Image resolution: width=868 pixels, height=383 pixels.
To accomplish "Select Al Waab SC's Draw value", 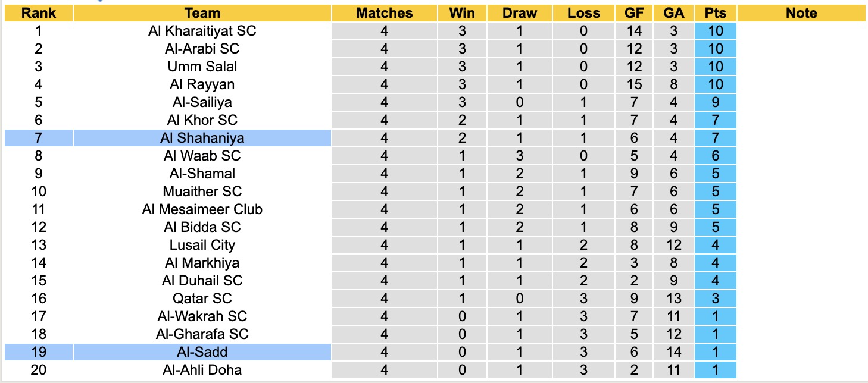I will coord(519,156).
